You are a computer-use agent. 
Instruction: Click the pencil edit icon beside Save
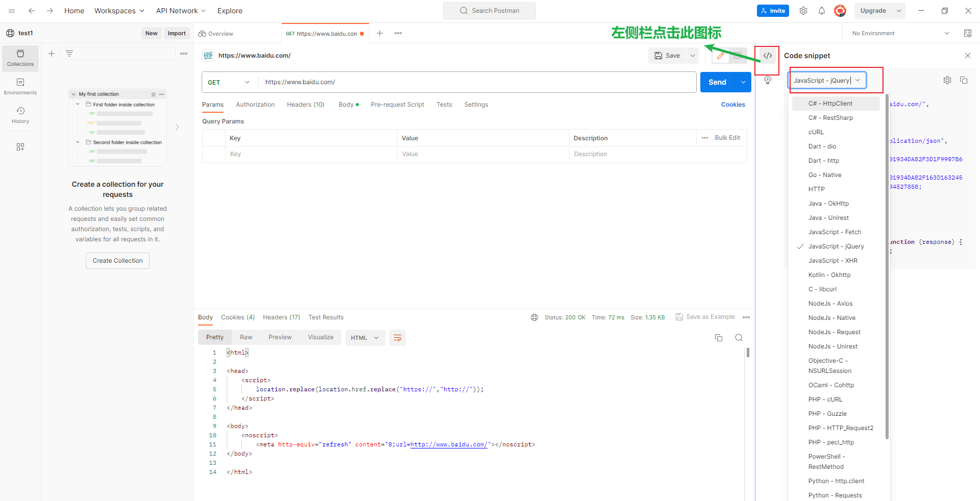click(721, 56)
